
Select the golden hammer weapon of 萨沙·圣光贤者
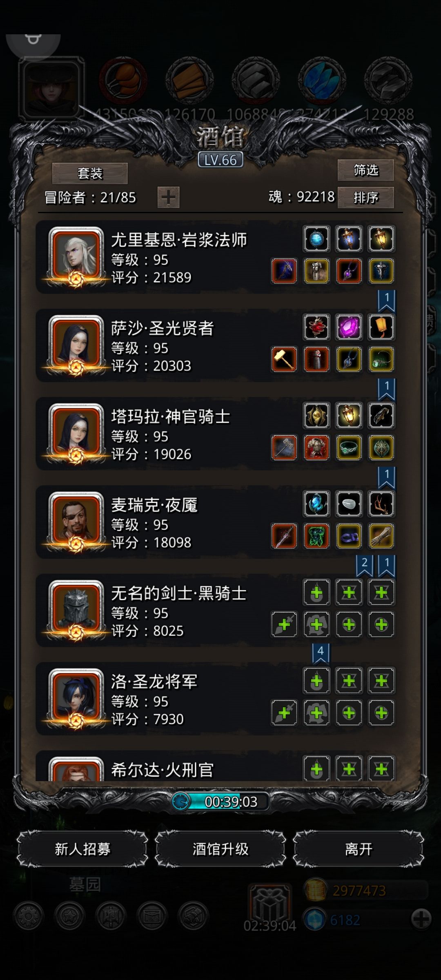[284, 359]
